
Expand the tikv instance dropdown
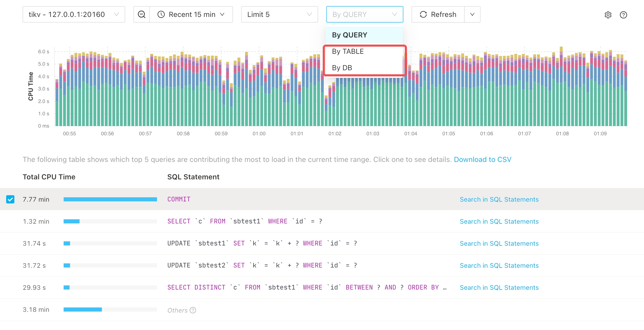73,14
